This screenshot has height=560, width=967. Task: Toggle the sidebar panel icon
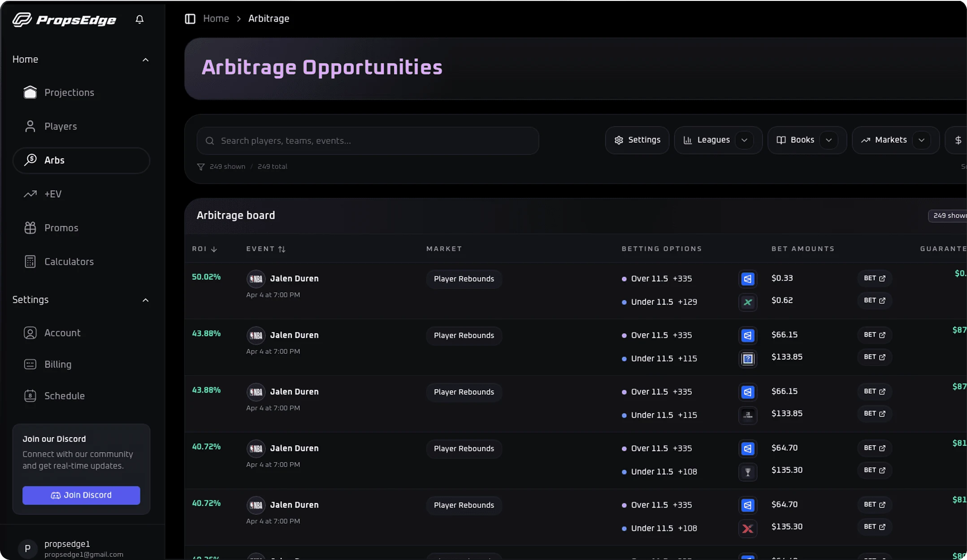point(190,19)
